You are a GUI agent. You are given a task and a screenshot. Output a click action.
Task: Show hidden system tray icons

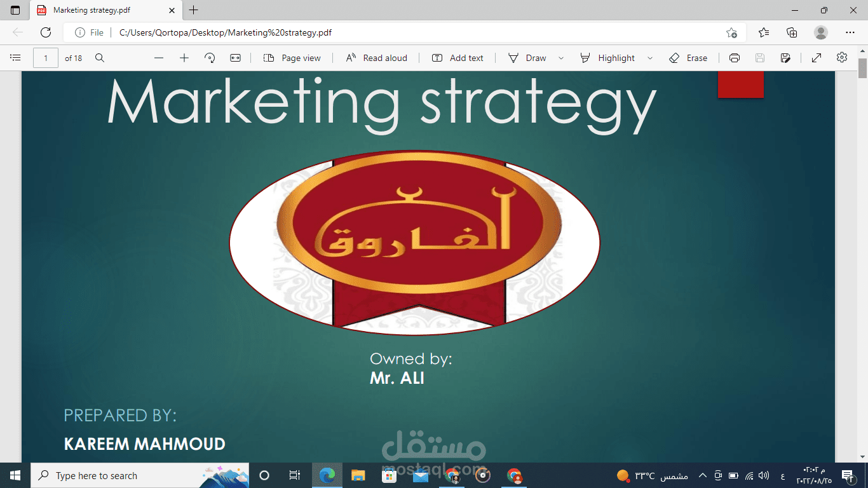[703, 475]
